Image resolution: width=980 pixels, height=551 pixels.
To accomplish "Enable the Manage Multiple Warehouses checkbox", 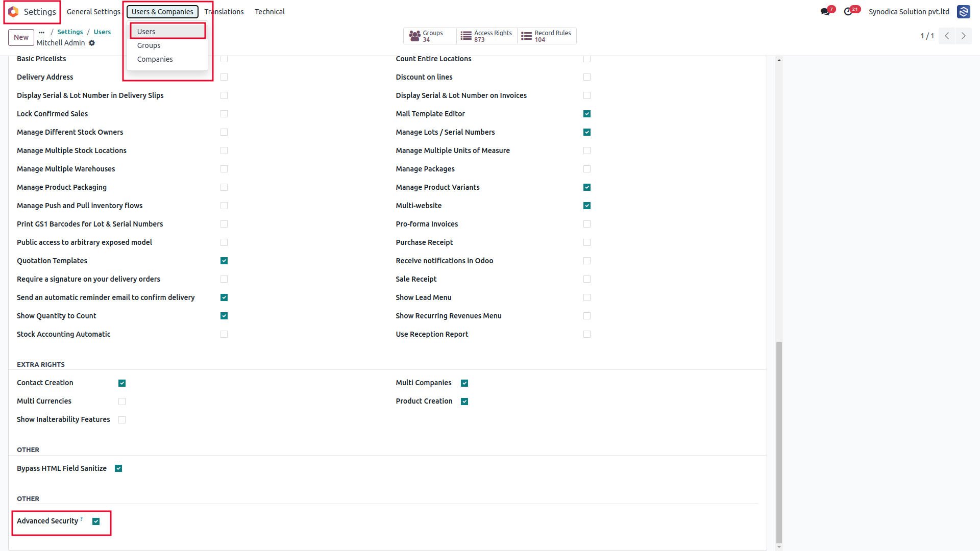I will [224, 169].
